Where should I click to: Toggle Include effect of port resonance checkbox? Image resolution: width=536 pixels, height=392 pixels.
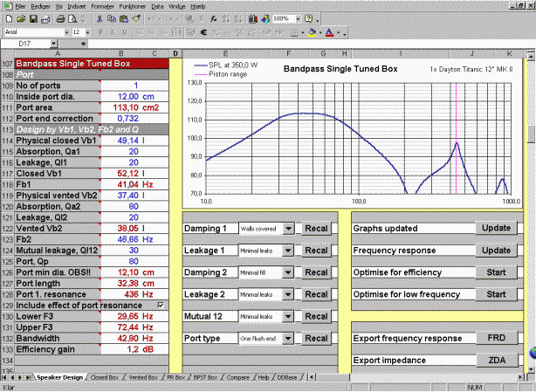point(161,305)
